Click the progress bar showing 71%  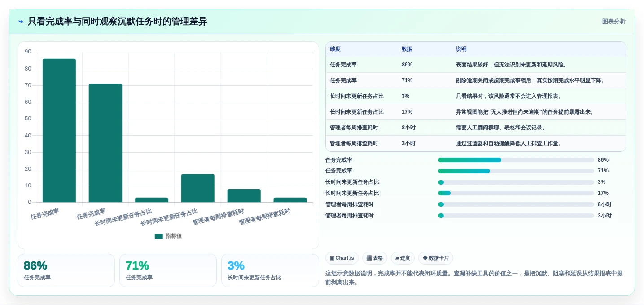[516, 171]
